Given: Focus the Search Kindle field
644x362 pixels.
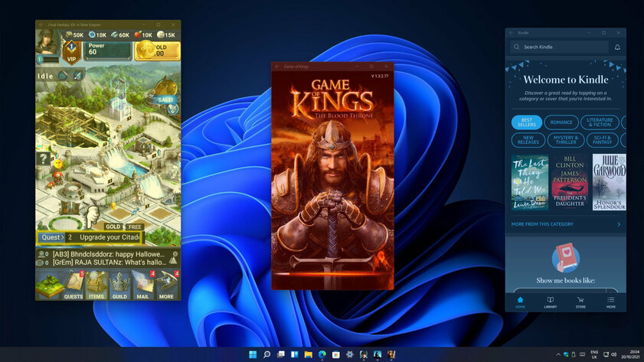Looking at the screenshot, I should coord(560,47).
